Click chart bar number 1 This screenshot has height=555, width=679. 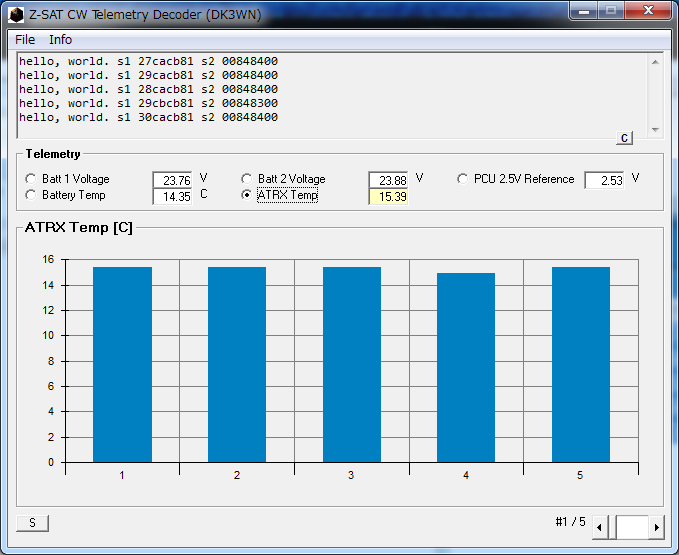(x=123, y=365)
